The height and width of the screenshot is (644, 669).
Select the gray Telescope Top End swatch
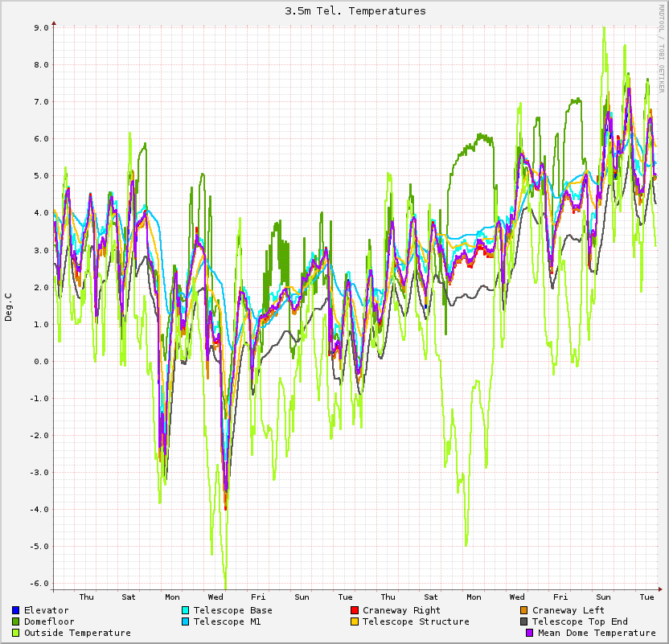[524, 621]
